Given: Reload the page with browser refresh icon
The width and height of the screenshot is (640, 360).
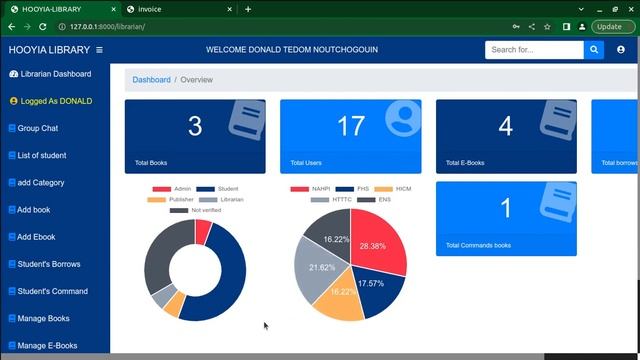Looking at the screenshot, I should click(42, 27).
